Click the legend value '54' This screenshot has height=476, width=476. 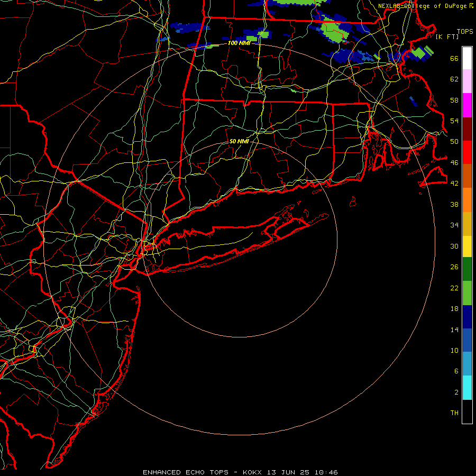coord(454,121)
